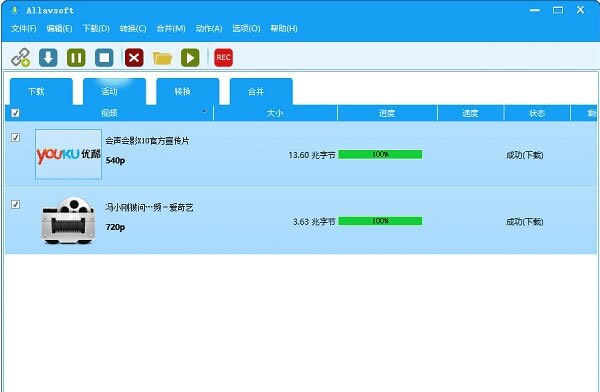Open the 动作(A) menu
This screenshot has width=600, height=392.
pos(209,29)
